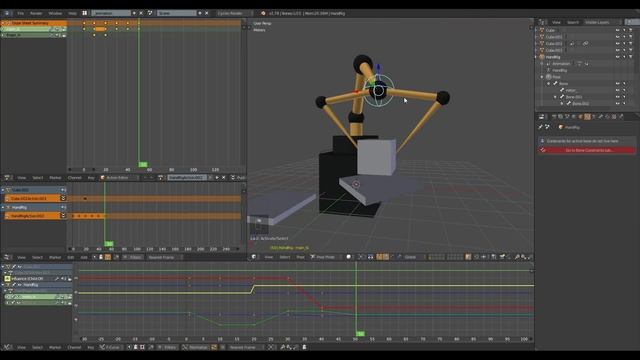This screenshot has height=360, width=640.
Task: Open Nearest Frame dropdown in graph editor header
Action: [245, 347]
